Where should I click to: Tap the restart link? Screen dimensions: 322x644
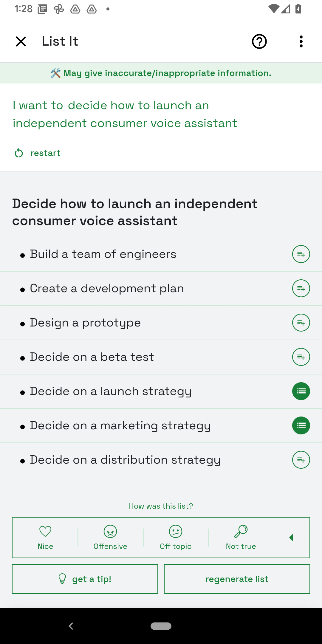click(38, 153)
